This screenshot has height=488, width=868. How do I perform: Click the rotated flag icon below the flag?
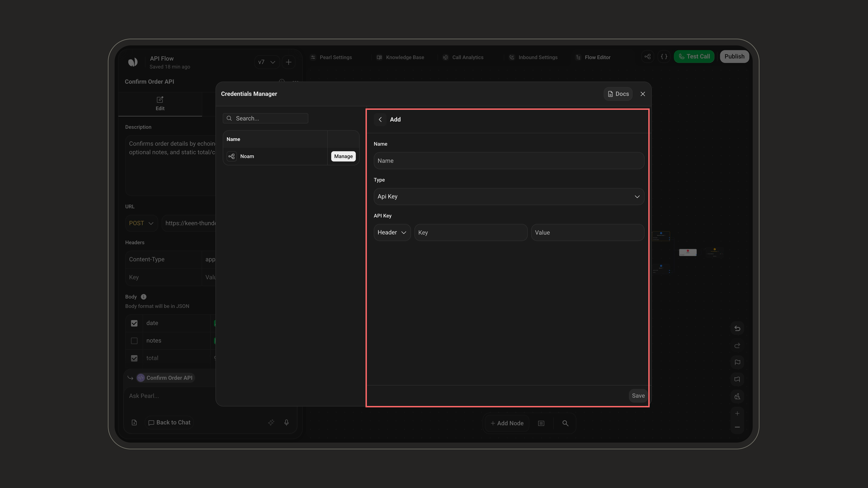click(x=737, y=380)
